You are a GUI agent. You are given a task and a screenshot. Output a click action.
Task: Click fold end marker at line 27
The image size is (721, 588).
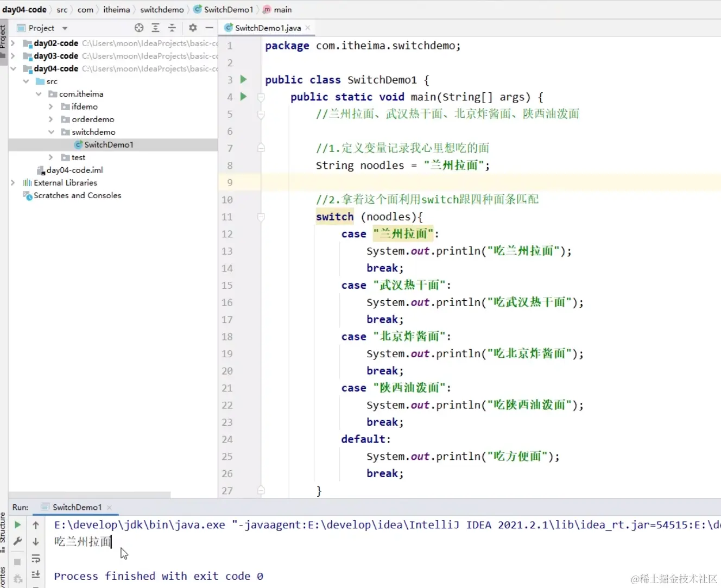[261, 490]
